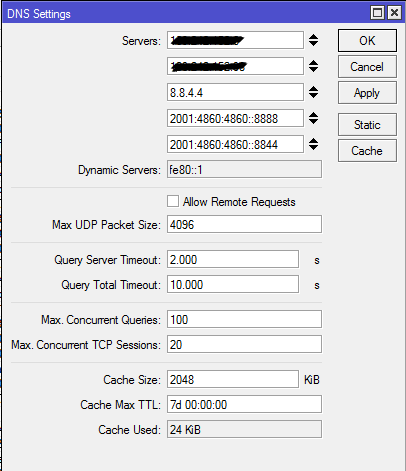Click up/down arrows beside second server field

click(313, 66)
